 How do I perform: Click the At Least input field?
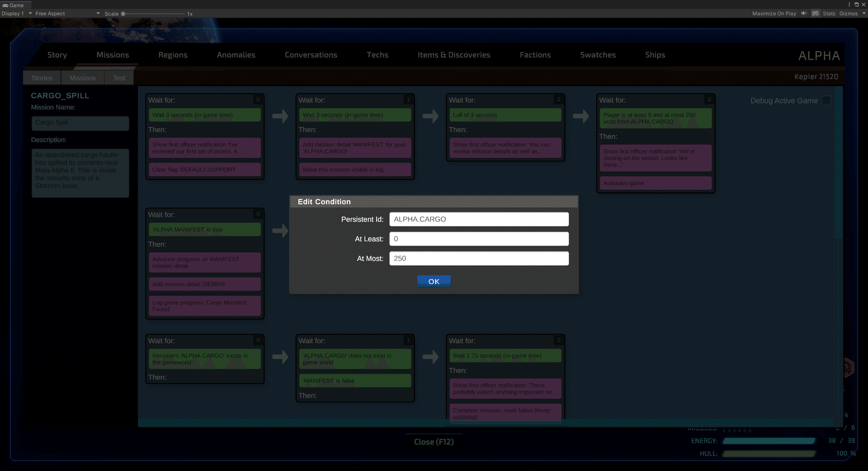[479, 238]
